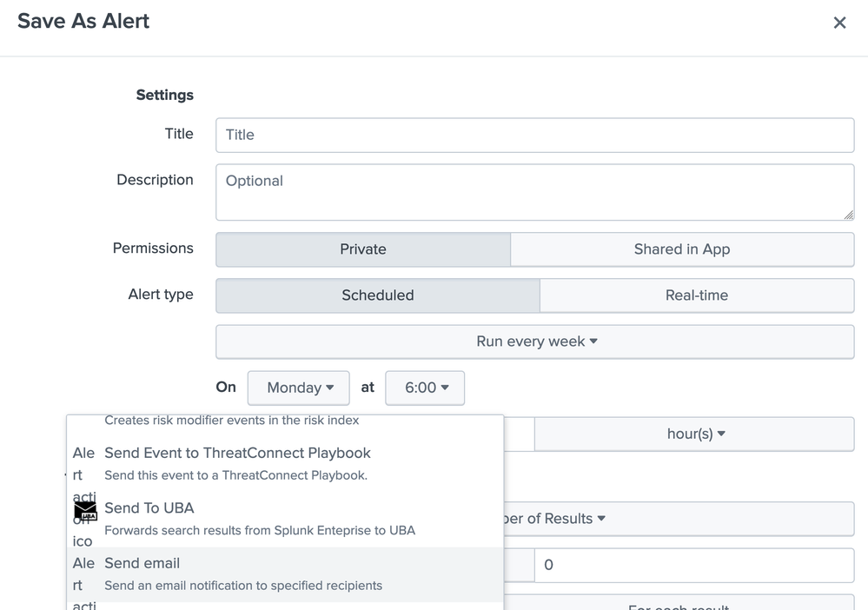Screen dimensions: 868x610
Task: Focus the optional Description text area
Action: (534, 192)
